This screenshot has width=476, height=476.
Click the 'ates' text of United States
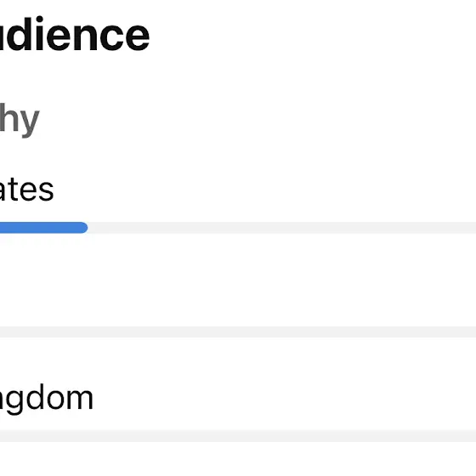26,190
